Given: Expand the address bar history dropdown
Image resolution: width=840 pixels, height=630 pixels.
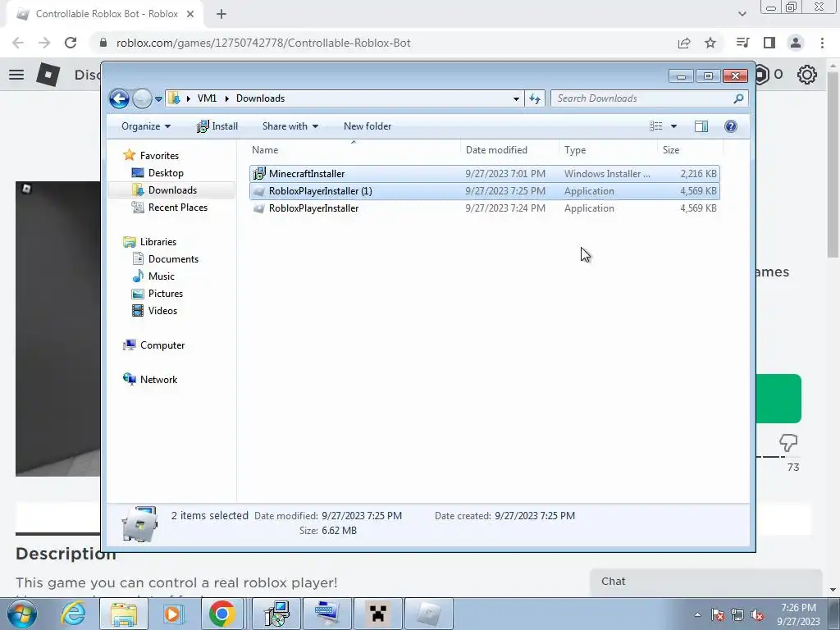Looking at the screenshot, I should (x=516, y=98).
